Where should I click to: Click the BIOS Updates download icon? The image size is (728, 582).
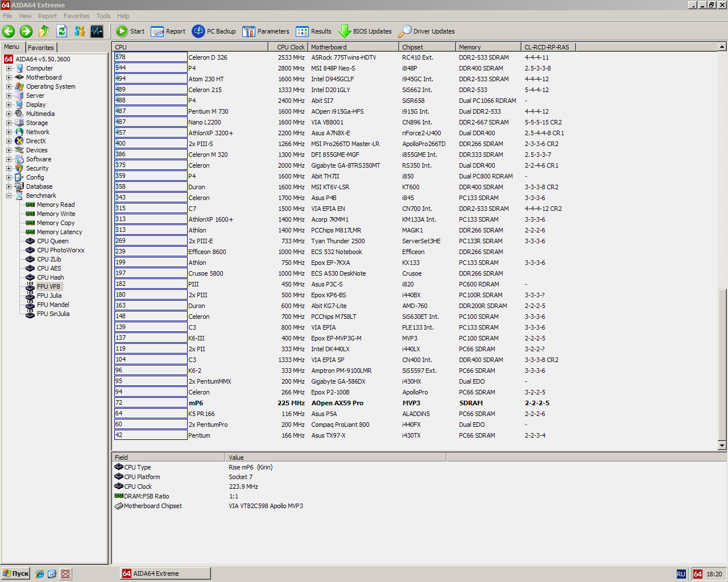click(345, 31)
